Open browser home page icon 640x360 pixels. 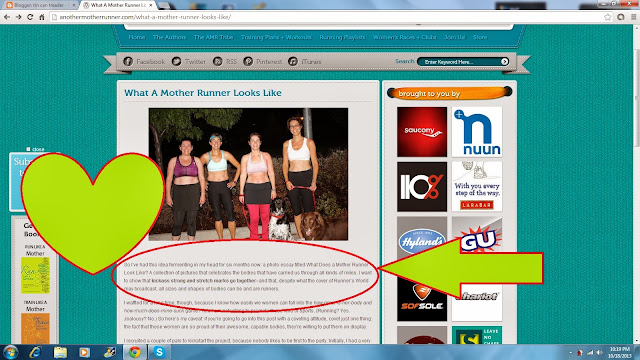click(x=42, y=17)
